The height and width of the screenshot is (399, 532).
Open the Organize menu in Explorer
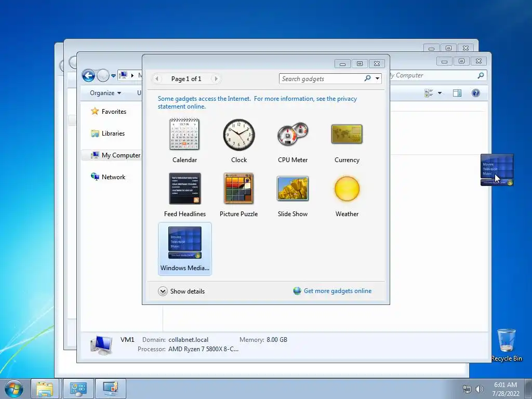105,93
